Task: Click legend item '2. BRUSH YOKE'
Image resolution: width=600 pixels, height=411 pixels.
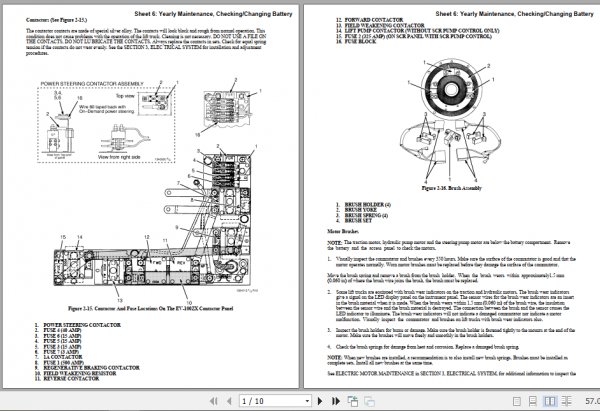Action: click(x=356, y=210)
